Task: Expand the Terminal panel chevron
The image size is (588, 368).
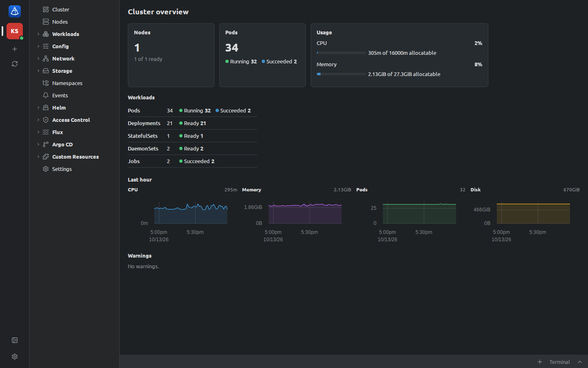Action: coord(580,362)
